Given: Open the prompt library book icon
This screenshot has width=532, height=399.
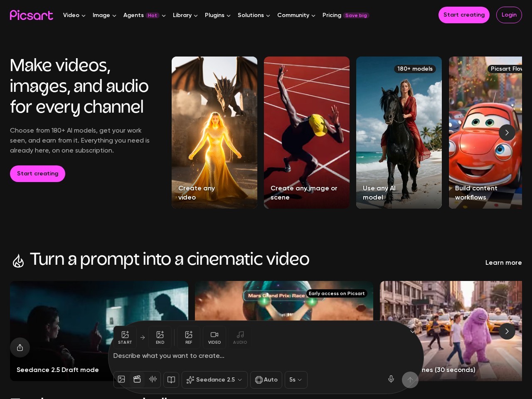Looking at the screenshot, I should (171, 380).
